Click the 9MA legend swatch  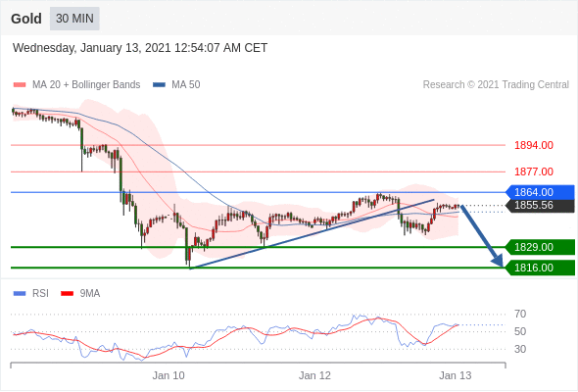coord(67,294)
